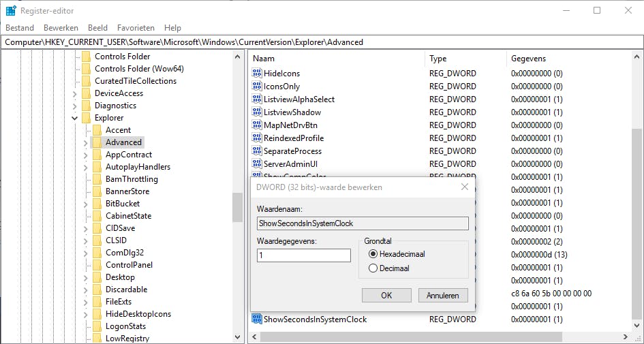The height and width of the screenshot is (344, 644).
Task: Click the tree pane vertical scrollbar thumb
Action: 237,208
